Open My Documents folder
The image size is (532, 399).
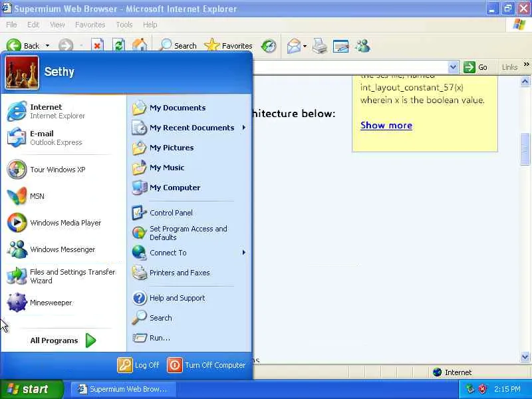coord(189,108)
